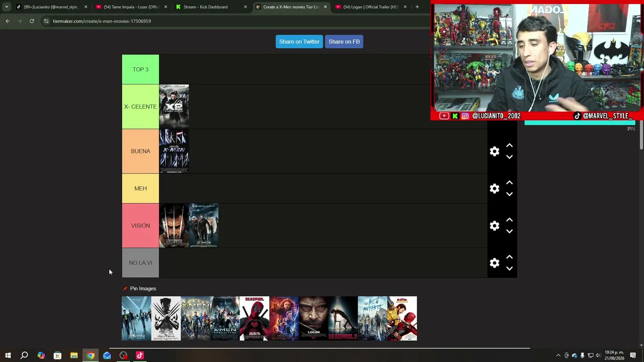Open a new browser tab
This screenshot has width=644, height=362.
click(x=417, y=7)
